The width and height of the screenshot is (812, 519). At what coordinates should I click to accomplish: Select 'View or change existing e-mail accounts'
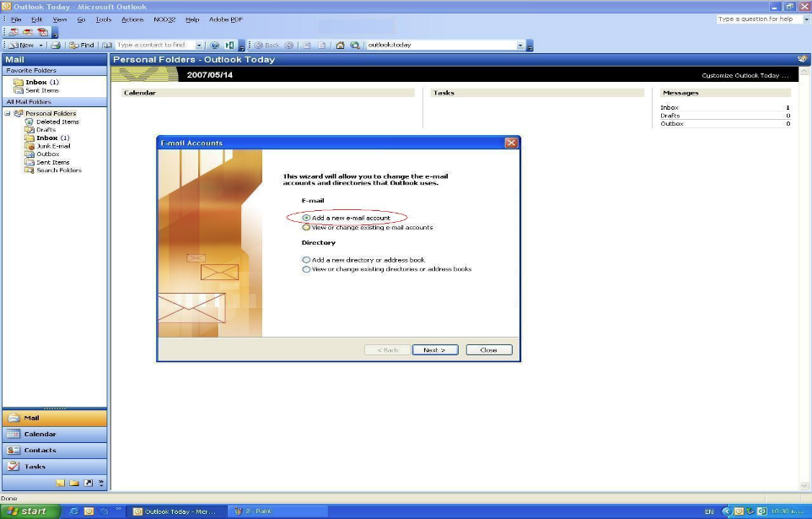(307, 227)
